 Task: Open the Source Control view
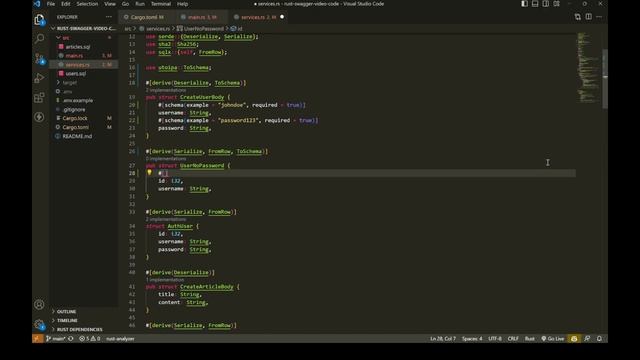pyautogui.click(x=39, y=58)
